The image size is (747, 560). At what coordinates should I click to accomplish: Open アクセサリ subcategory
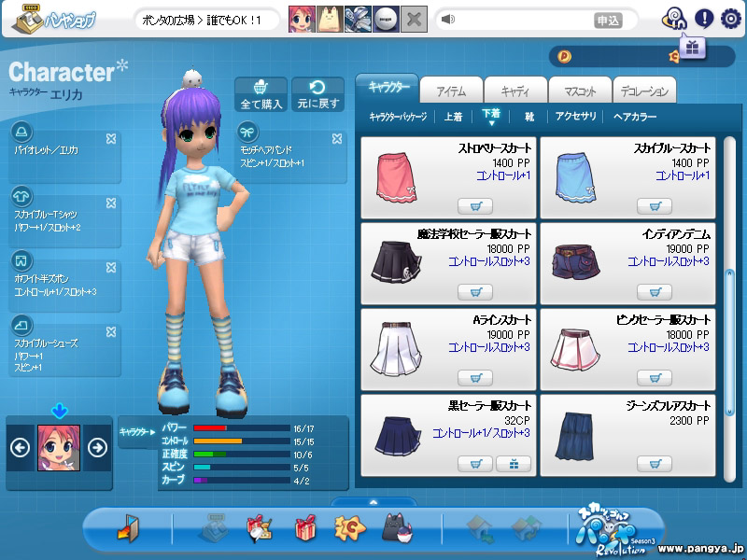575,116
